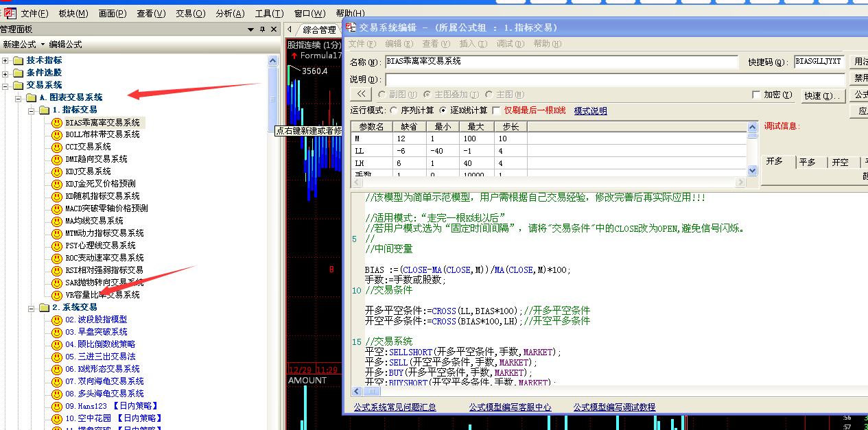Choose the 副图 radio option

pos(382,95)
